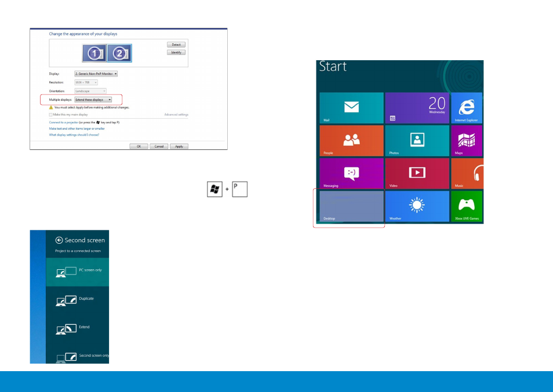The height and width of the screenshot is (392, 553).
Task: Click the 'Change the appearance of your displays' heading
Action: 83,34
